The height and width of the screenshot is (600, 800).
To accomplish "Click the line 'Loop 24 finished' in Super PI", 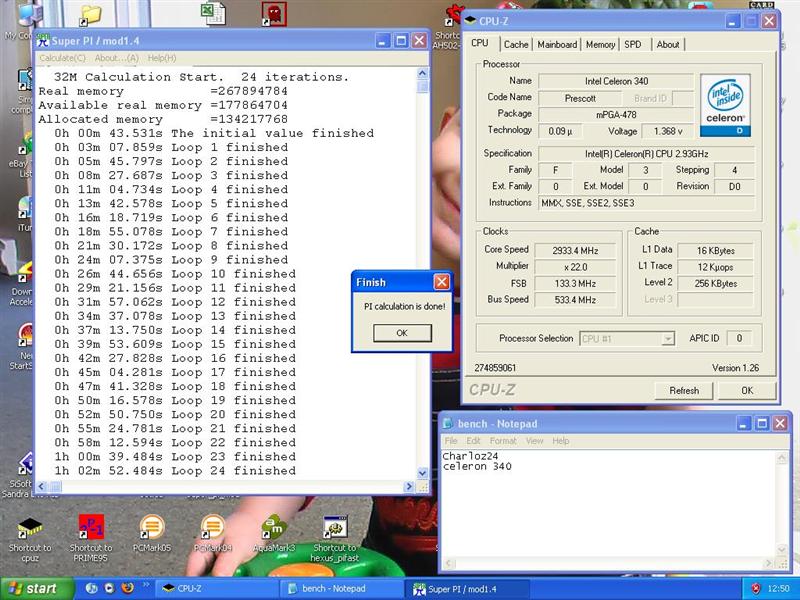I will [x=175, y=471].
